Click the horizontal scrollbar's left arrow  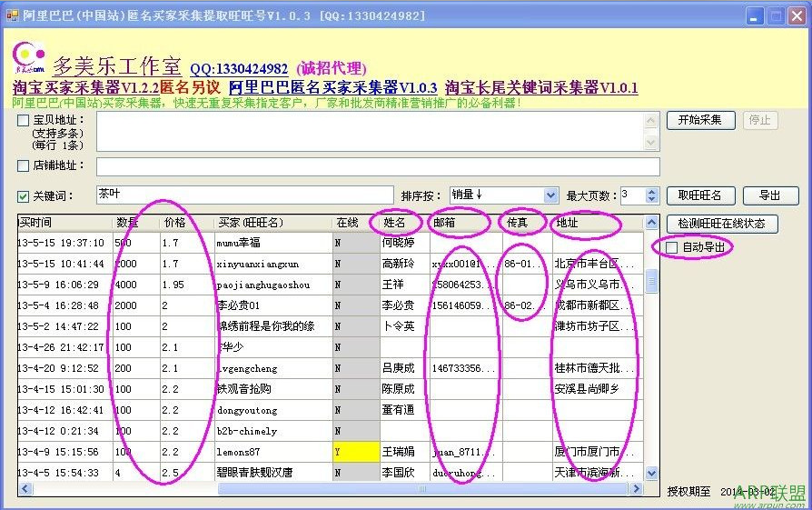coord(25,489)
